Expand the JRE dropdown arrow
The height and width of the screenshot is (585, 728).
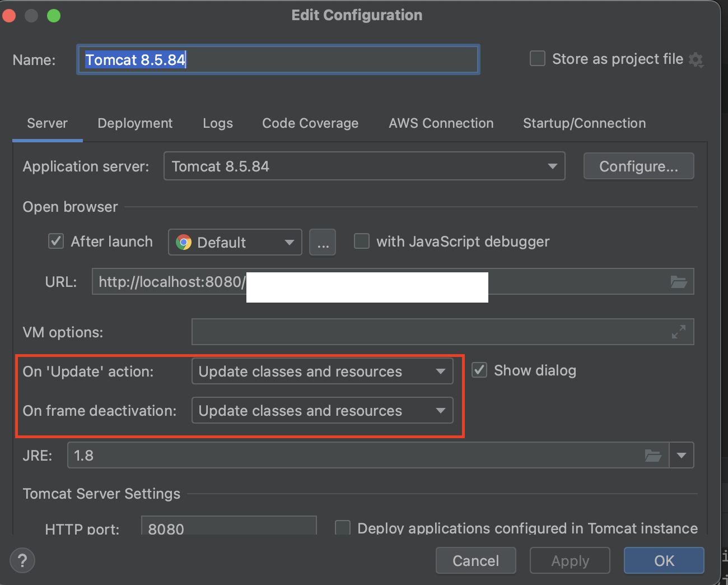pyautogui.click(x=682, y=456)
